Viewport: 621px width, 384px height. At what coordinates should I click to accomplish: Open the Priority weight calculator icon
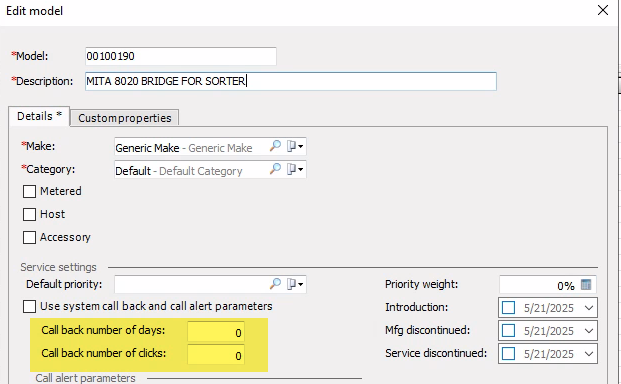point(586,285)
